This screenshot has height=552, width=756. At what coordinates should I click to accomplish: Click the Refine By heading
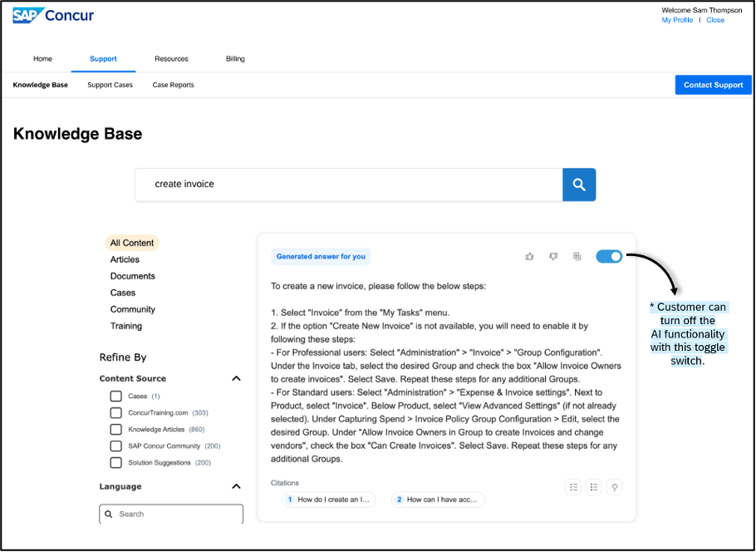[x=123, y=357]
